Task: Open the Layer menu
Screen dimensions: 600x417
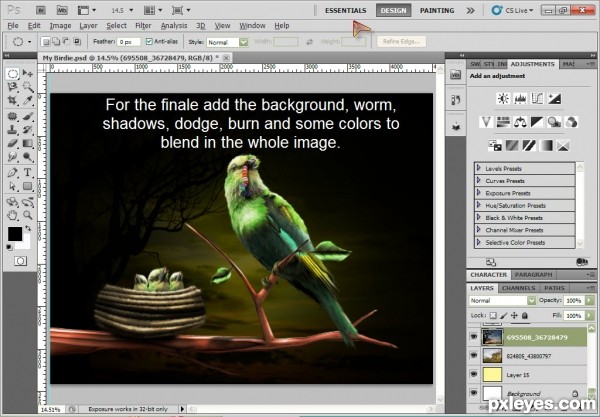Action: tap(88, 26)
